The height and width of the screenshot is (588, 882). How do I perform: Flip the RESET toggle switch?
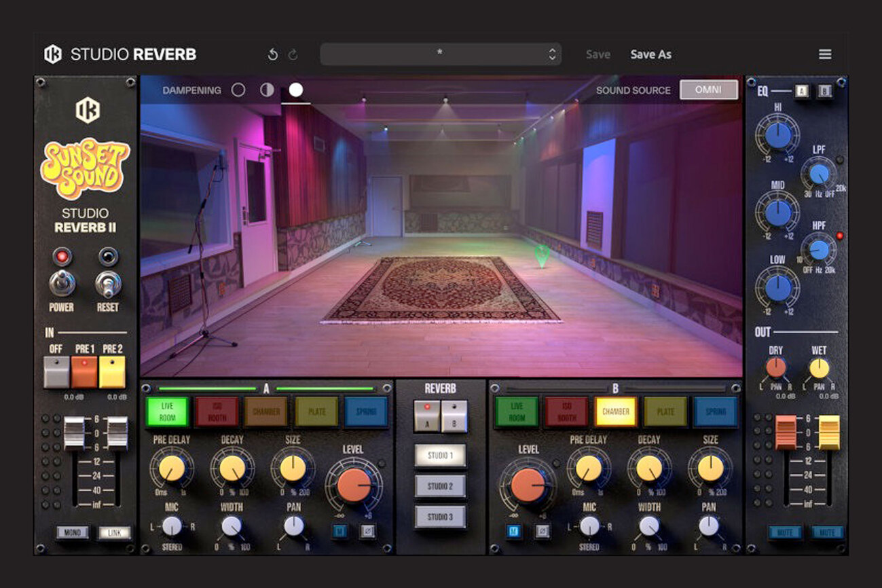tap(108, 284)
